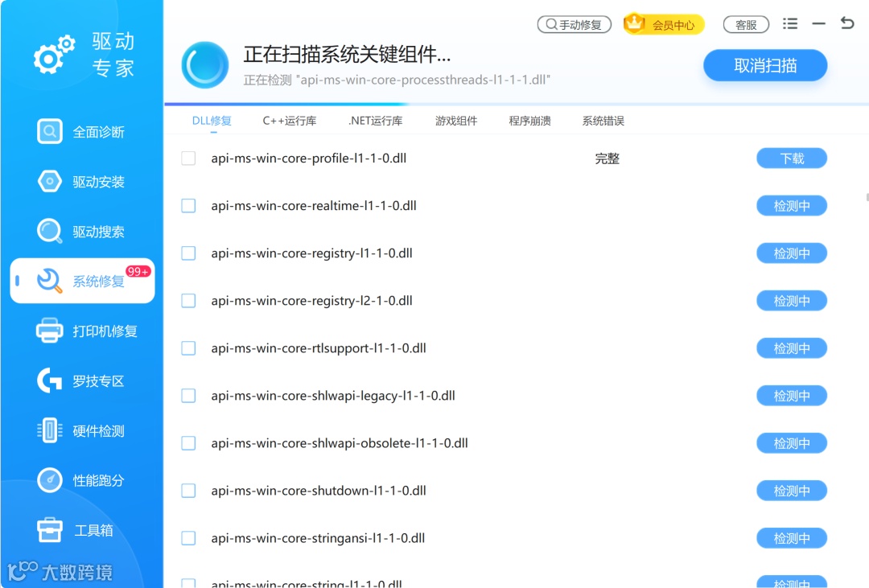Check the api-ms-win-core-registry-l2-1-0.dll checkbox
Viewport: 869px width, 588px height.
point(188,301)
